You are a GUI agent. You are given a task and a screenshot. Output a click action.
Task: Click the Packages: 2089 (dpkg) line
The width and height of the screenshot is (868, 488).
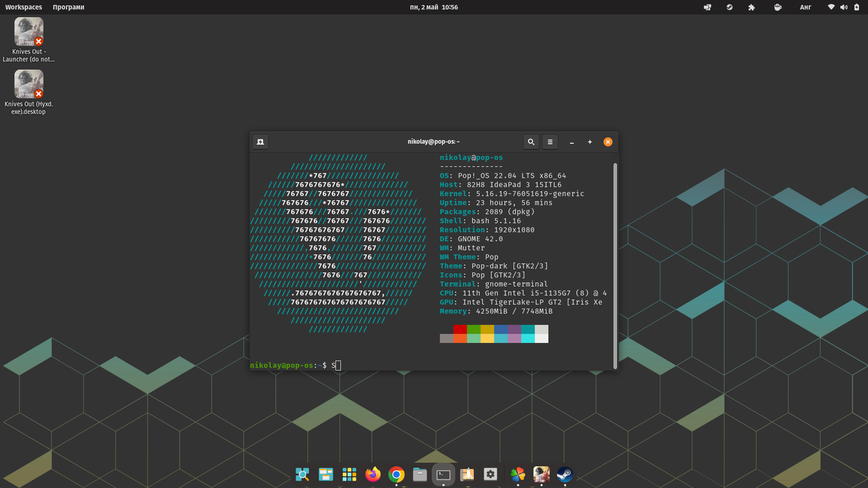click(x=487, y=211)
